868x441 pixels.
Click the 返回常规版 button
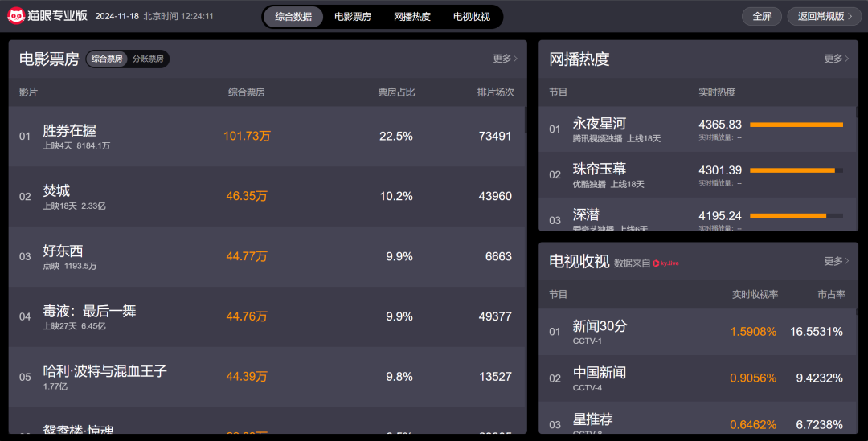(825, 16)
